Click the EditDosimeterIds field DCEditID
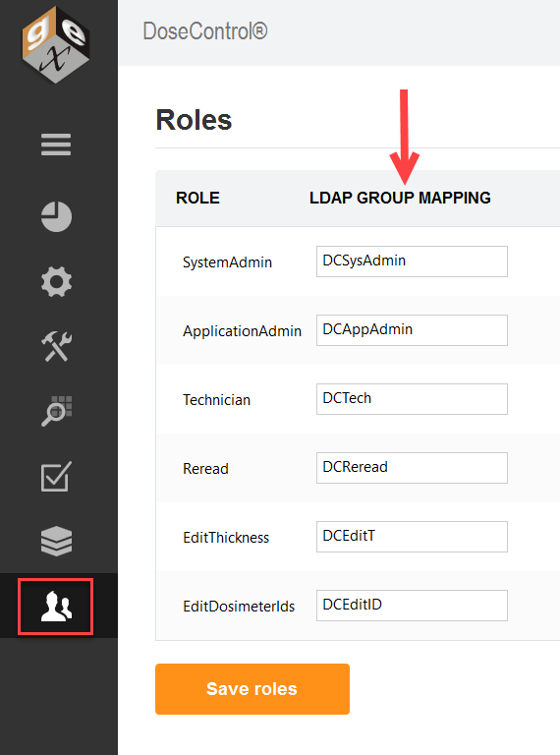 [x=412, y=606]
